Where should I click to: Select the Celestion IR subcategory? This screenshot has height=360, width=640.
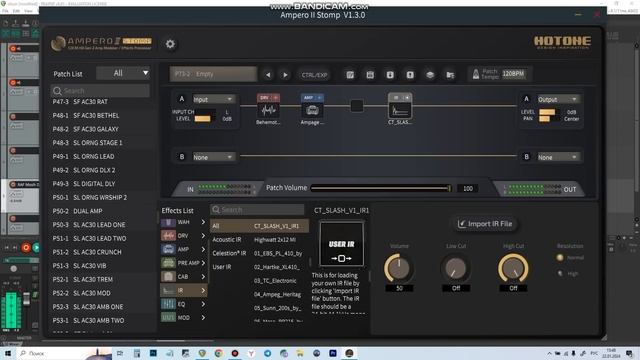(229, 253)
